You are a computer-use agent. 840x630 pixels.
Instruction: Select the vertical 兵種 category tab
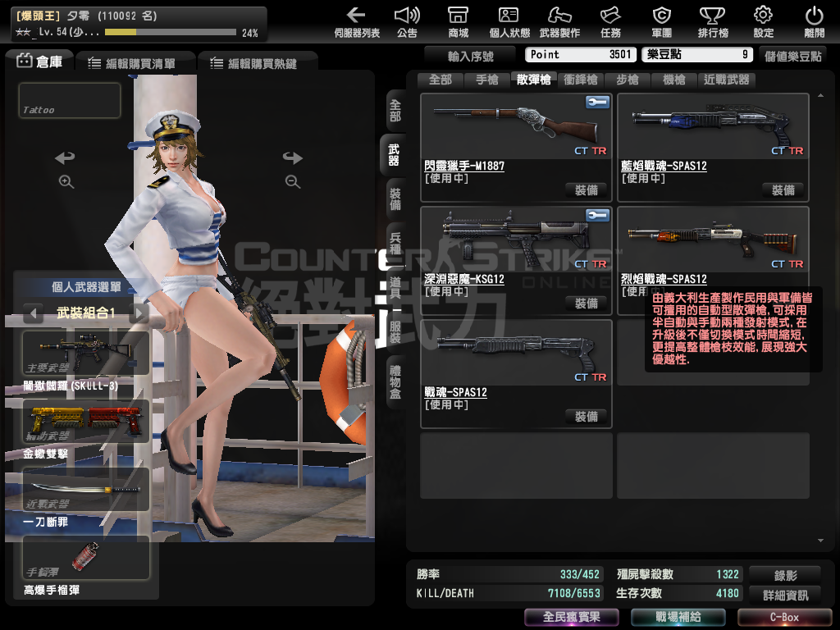395,243
